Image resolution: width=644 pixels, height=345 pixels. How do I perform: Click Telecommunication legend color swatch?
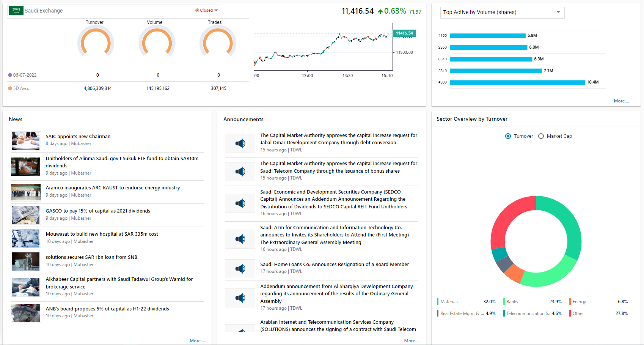coord(504,313)
